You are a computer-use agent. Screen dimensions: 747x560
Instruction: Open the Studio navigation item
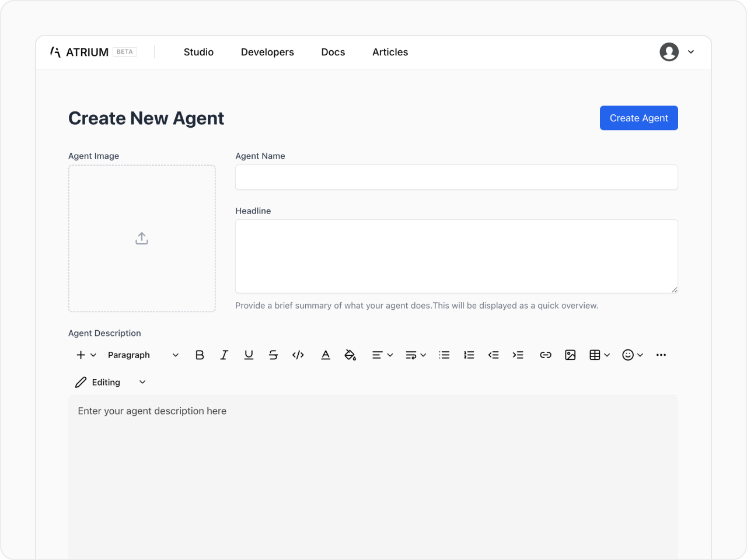[x=198, y=52]
